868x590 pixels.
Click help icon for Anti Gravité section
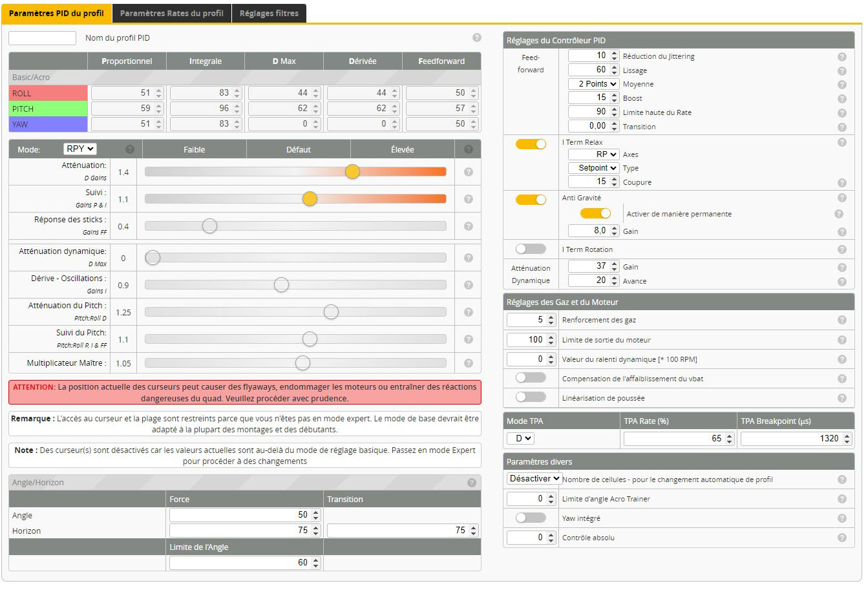pos(842,198)
